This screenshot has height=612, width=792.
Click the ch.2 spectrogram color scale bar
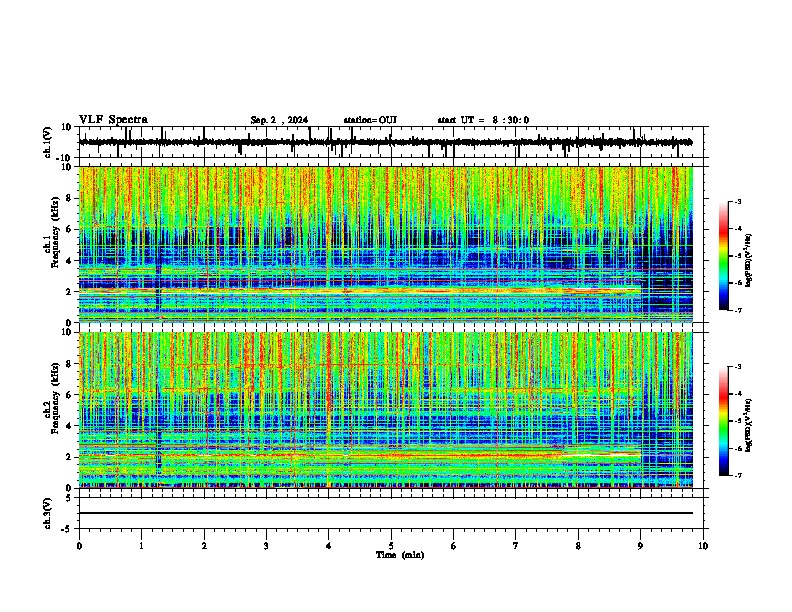723,421
